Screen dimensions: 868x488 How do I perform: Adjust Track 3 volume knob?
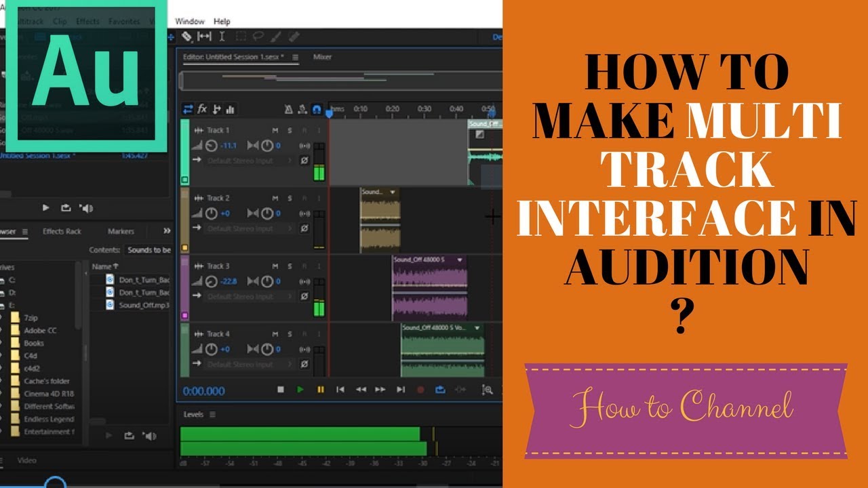coord(211,281)
